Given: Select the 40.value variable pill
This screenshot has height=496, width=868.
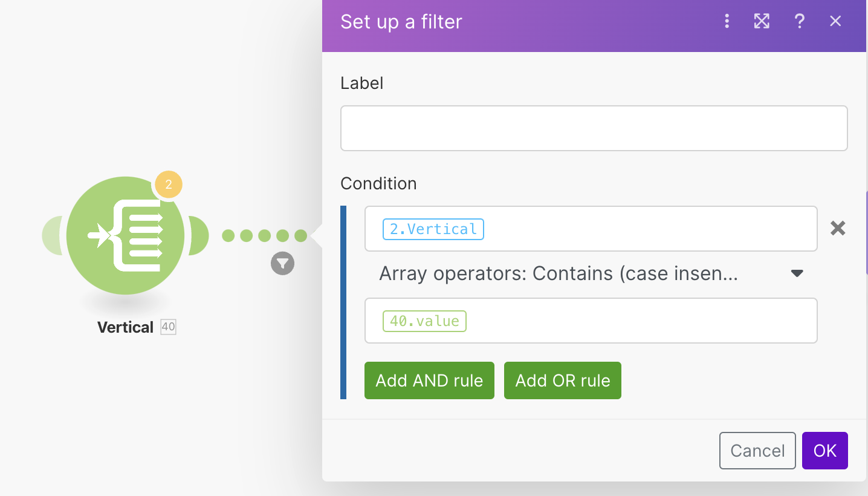Looking at the screenshot, I should tap(424, 321).
